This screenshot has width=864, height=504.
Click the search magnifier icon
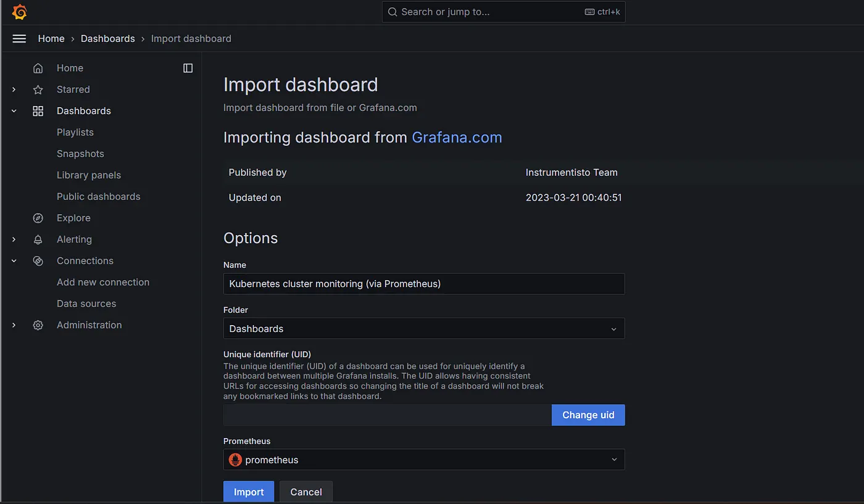393,12
